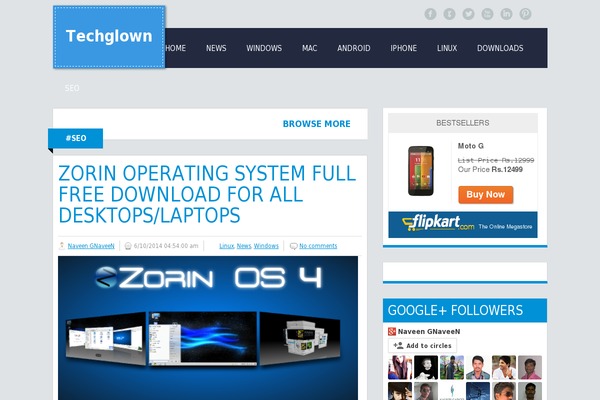The height and width of the screenshot is (400, 600).
Task: Click the Flipkart shopping cart logo
Action: 409,224
